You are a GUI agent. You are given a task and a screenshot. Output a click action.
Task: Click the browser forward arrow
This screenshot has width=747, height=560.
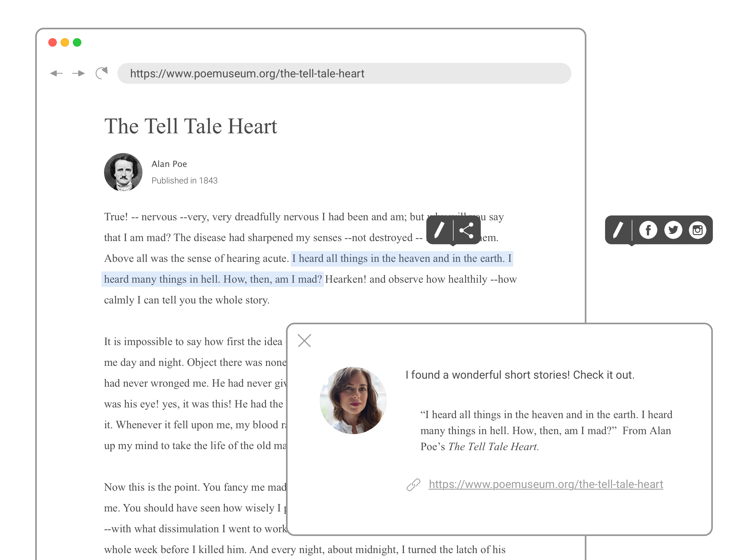(x=78, y=73)
